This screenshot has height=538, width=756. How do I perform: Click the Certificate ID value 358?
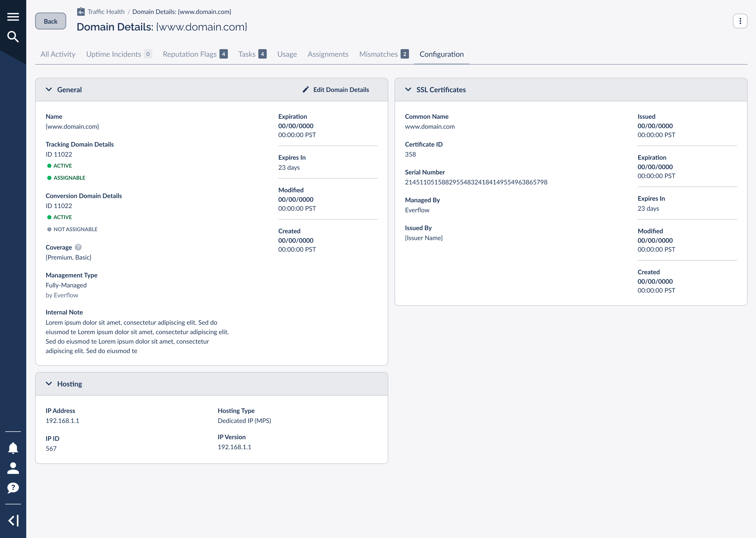(411, 154)
